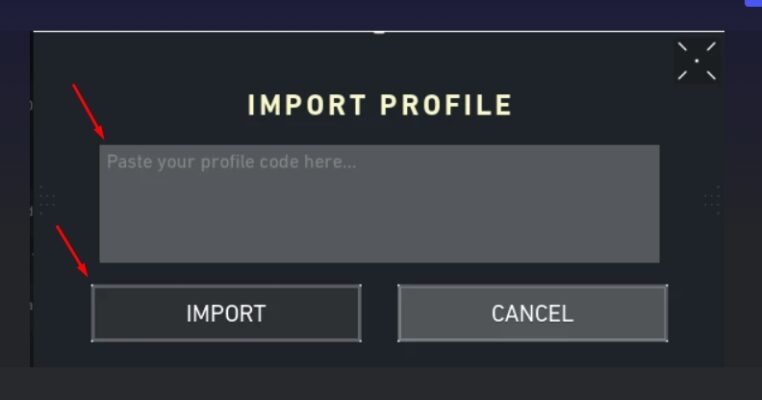Image resolution: width=762 pixels, height=400 pixels.
Task: Dismiss the dialog using CANCEL
Action: (x=533, y=313)
